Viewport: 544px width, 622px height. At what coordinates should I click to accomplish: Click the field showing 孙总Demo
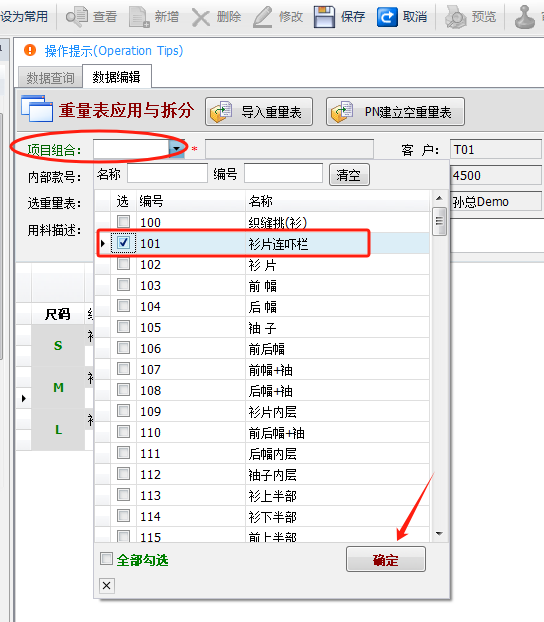click(x=496, y=202)
